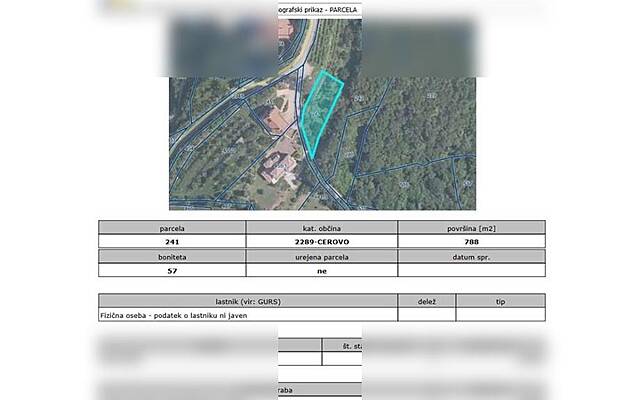Click the 2289-CEROVO cell
Screen dimensions: 640x400
click(x=322, y=242)
